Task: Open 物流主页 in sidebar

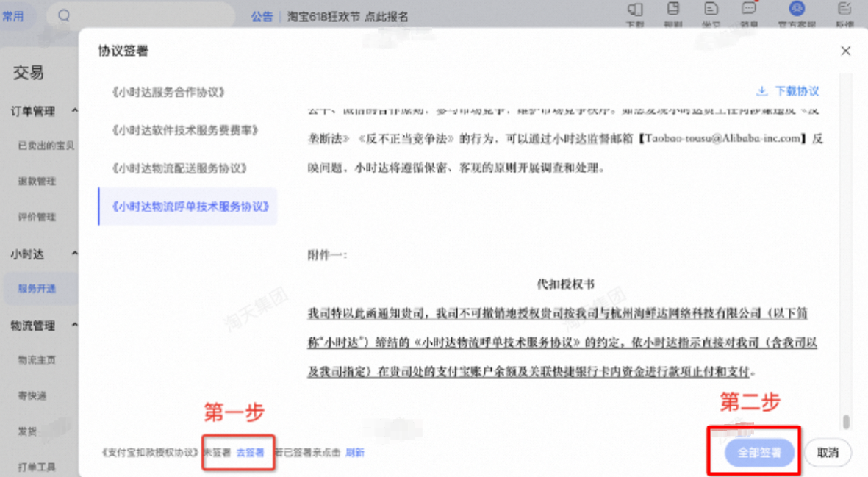Action: pyautogui.click(x=37, y=359)
